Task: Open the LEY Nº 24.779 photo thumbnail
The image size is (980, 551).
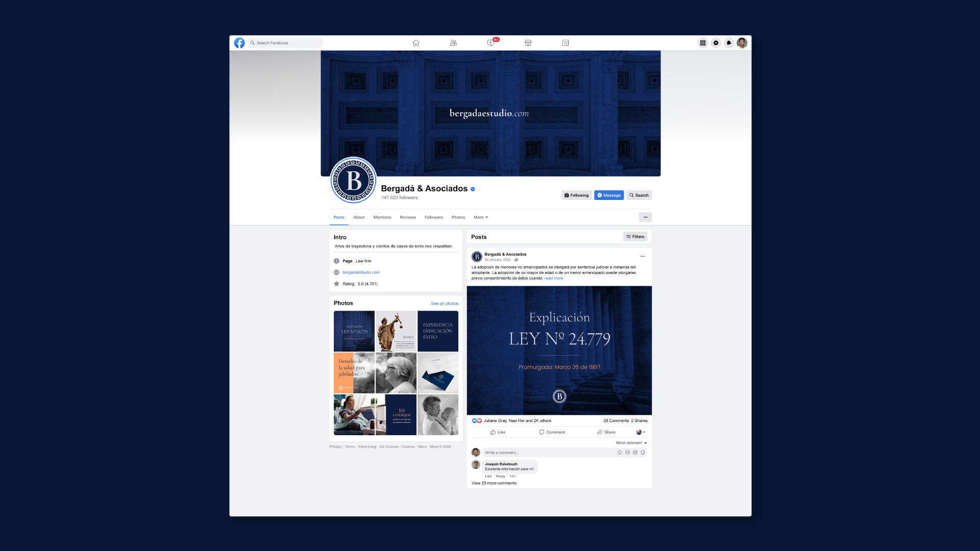Action: click(x=354, y=331)
